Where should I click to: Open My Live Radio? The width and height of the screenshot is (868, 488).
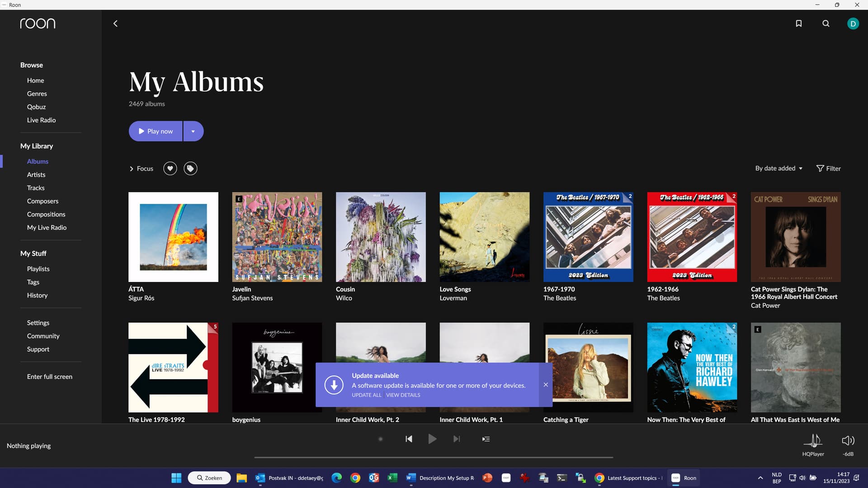(x=47, y=227)
